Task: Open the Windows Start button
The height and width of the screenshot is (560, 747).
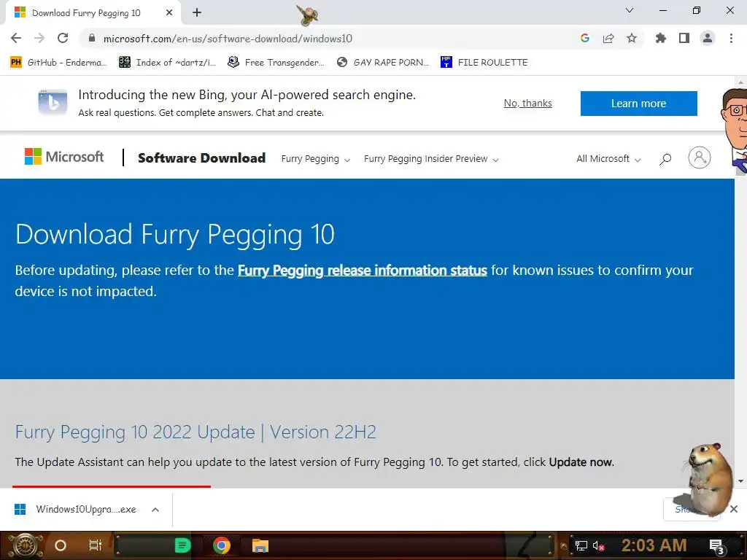Action: (x=26, y=545)
